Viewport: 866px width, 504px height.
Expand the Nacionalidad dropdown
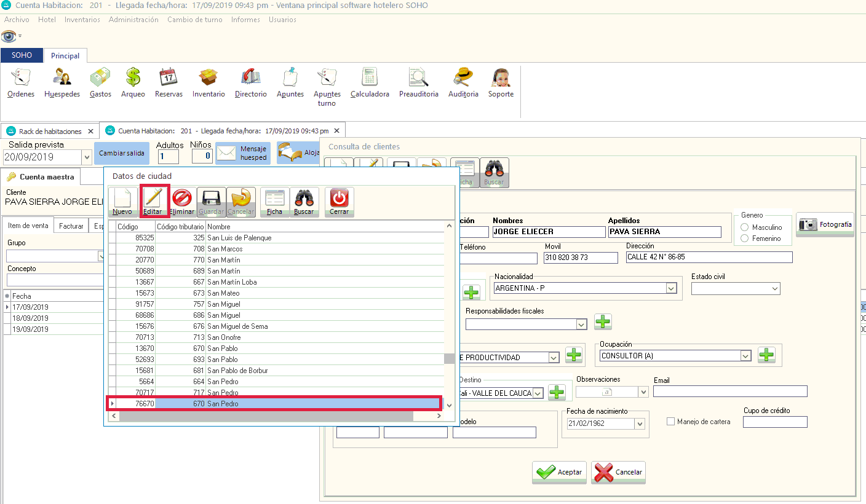pyautogui.click(x=670, y=288)
